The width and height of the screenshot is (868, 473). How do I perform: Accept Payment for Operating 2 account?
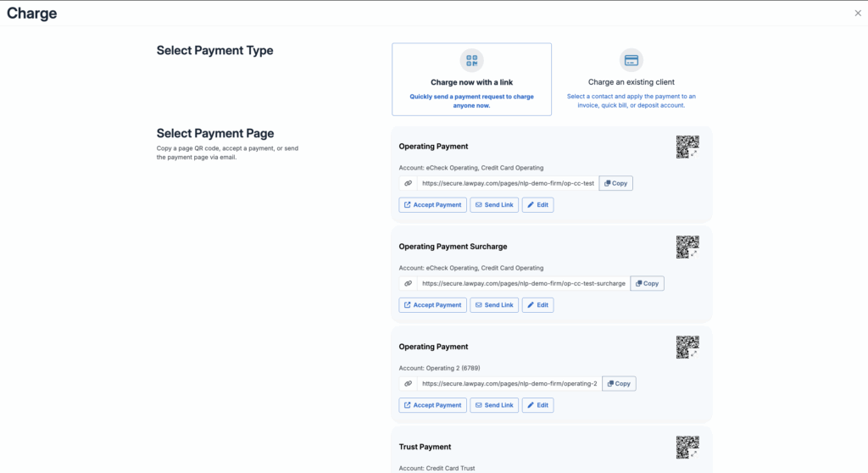tap(432, 405)
